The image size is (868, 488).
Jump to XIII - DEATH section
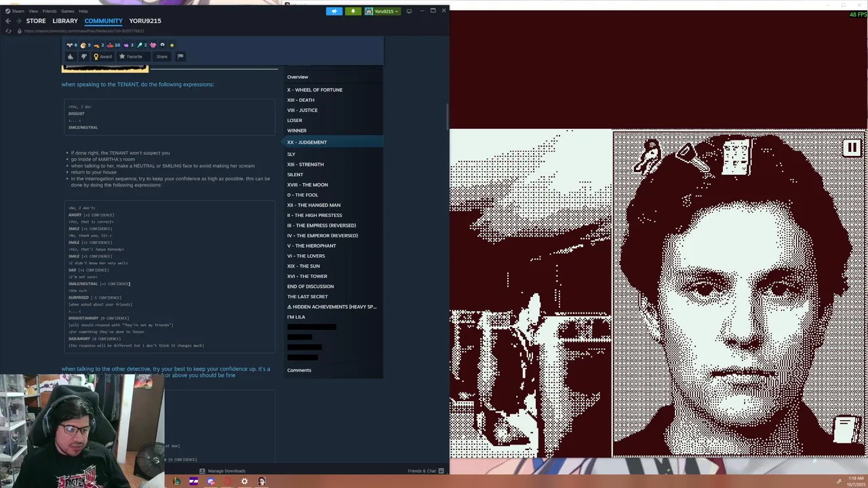click(300, 100)
